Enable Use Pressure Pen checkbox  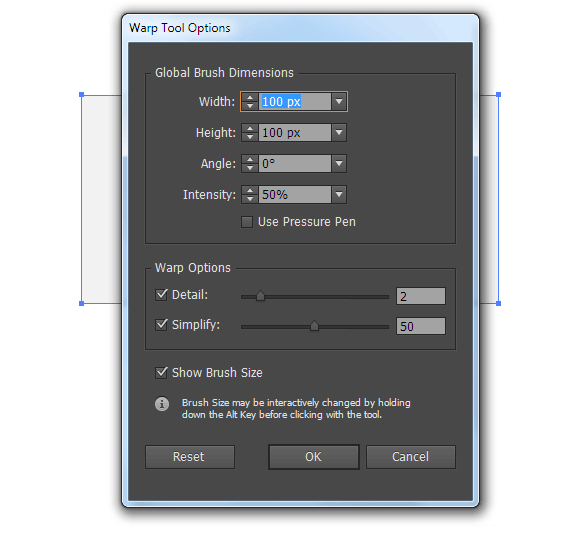coord(247,222)
